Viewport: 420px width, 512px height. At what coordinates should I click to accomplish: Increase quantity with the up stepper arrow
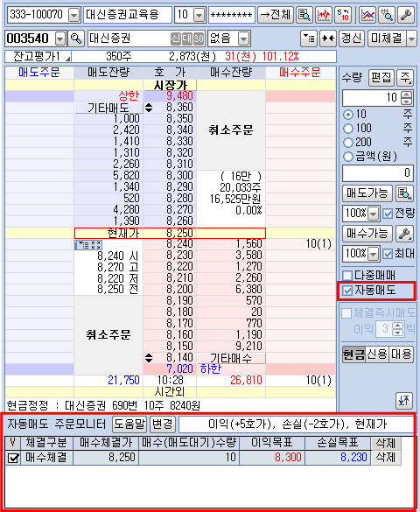tap(406, 95)
